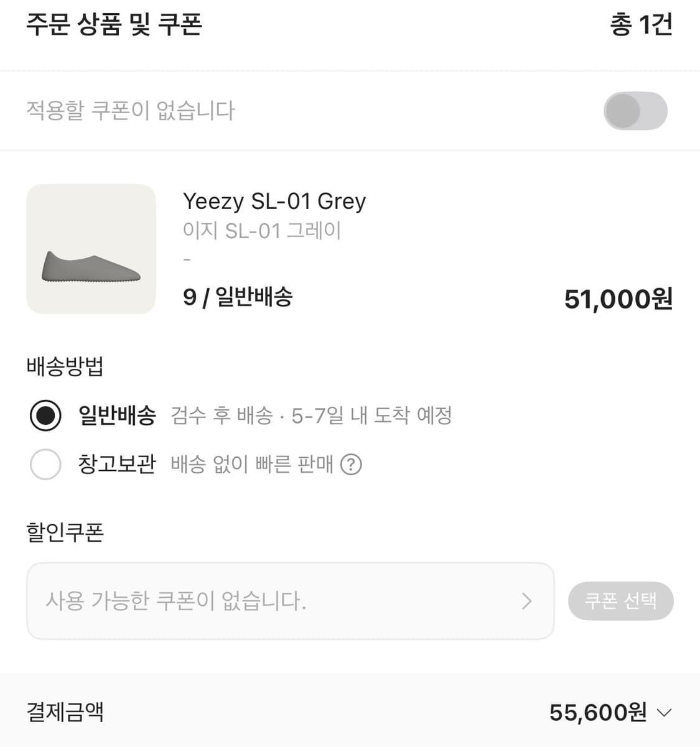Image resolution: width=700 pixels, height=747 pixels.
Task: Click the 총 1건 order count
Action: point(641,25)
